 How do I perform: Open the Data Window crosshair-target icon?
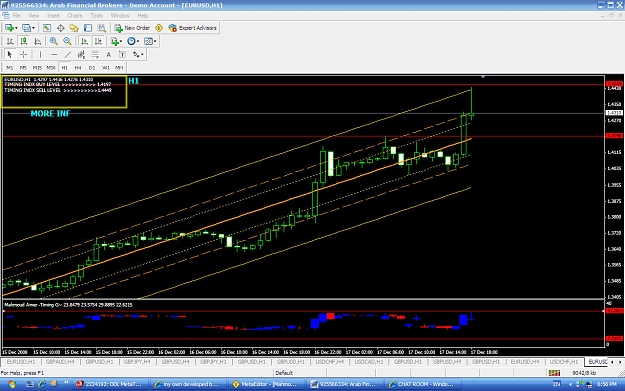(61, 28)
